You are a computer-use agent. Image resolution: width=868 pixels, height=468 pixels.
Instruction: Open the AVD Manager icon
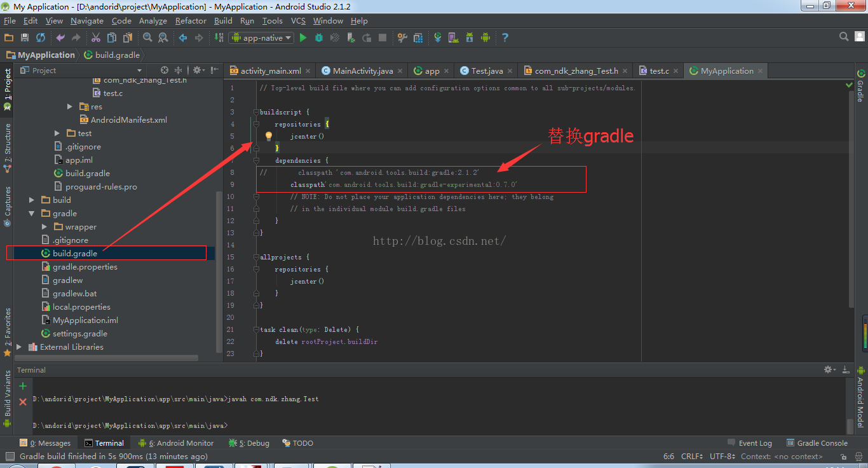point(454,38)
